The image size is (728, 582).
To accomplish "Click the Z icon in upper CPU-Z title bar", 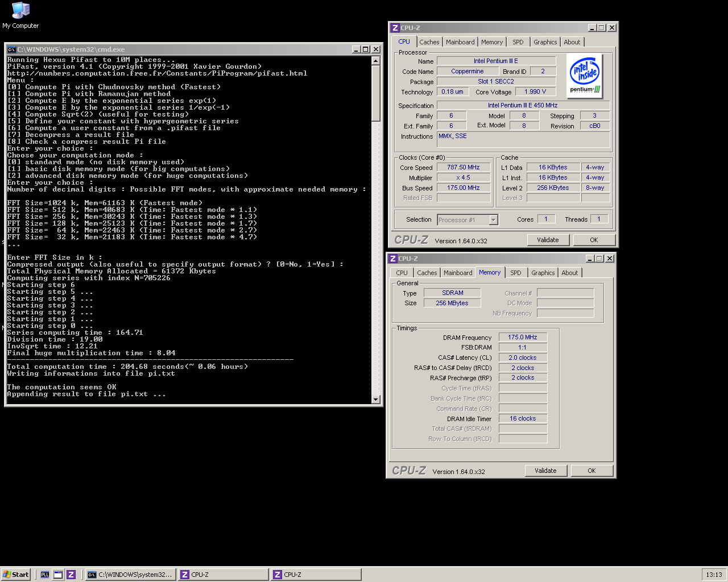I will (395, 28).
